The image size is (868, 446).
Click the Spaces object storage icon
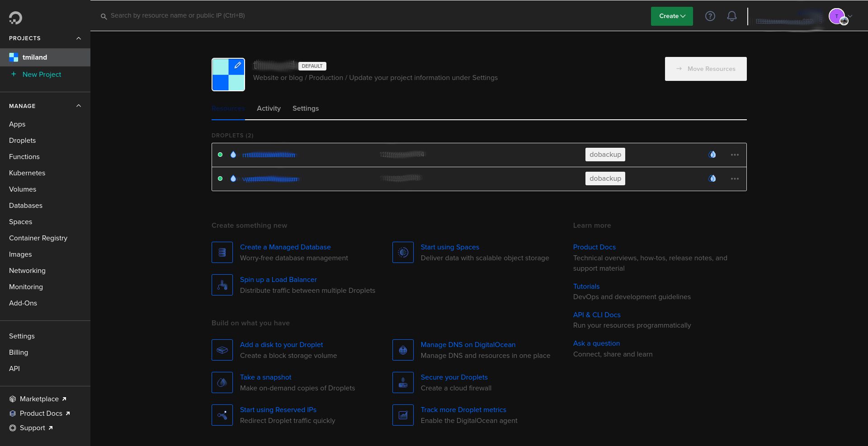(403, 253)
